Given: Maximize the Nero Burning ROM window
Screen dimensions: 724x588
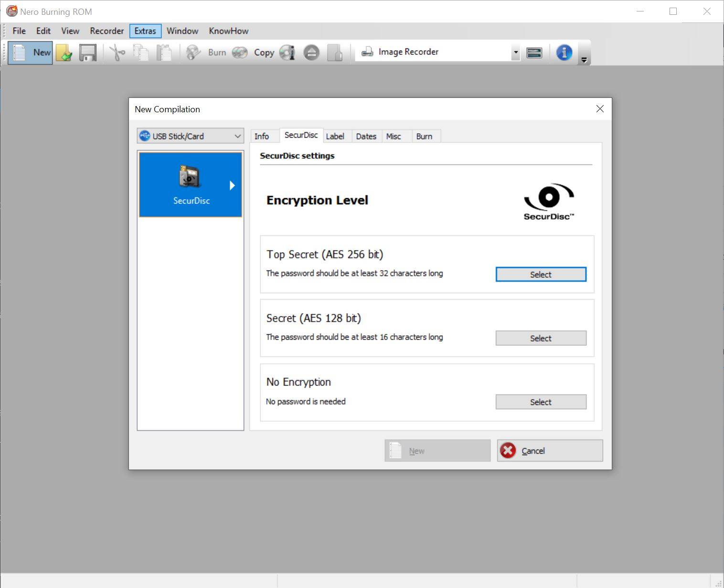Looking at the screenshot, I should click(673, 11).
